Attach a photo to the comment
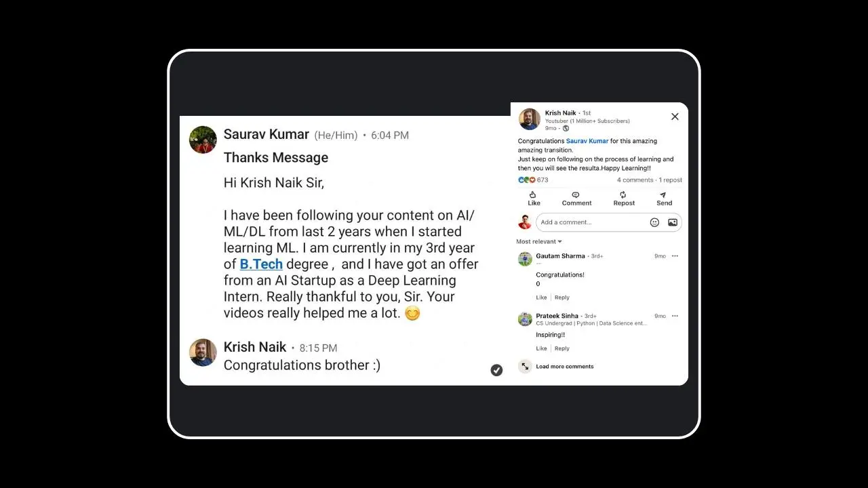Image resolution: width=868 pixels, height=488 pixels. tap(673, 222)
